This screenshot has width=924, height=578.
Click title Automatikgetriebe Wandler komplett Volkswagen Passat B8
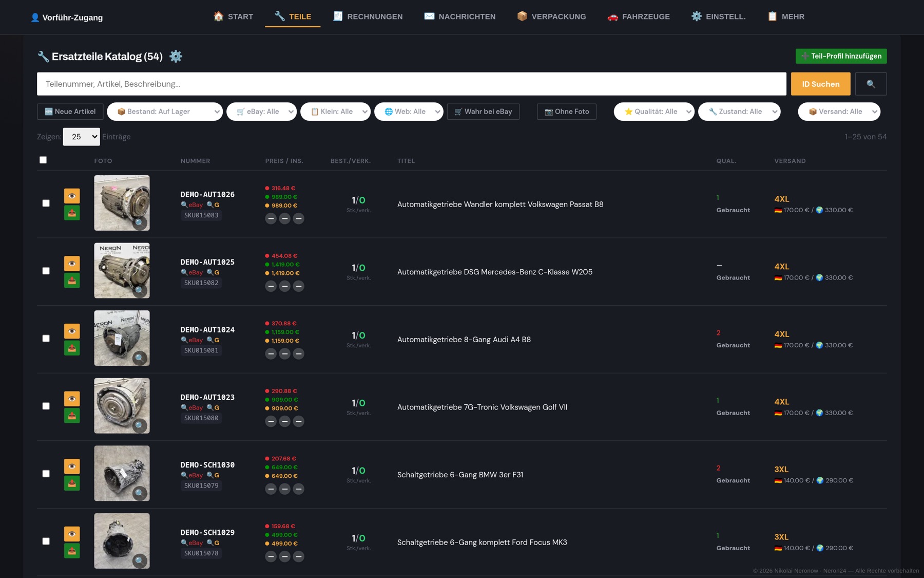tap(500, 204)
